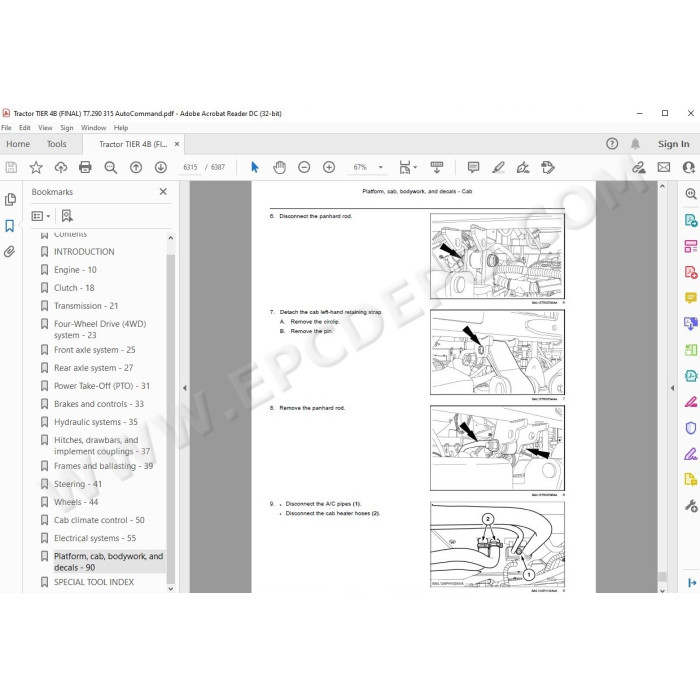Image resolution: width=700 pixels, height=700 pixels.
Task: Open the find text magnifier tool
Action: click(x=110, y=167)
